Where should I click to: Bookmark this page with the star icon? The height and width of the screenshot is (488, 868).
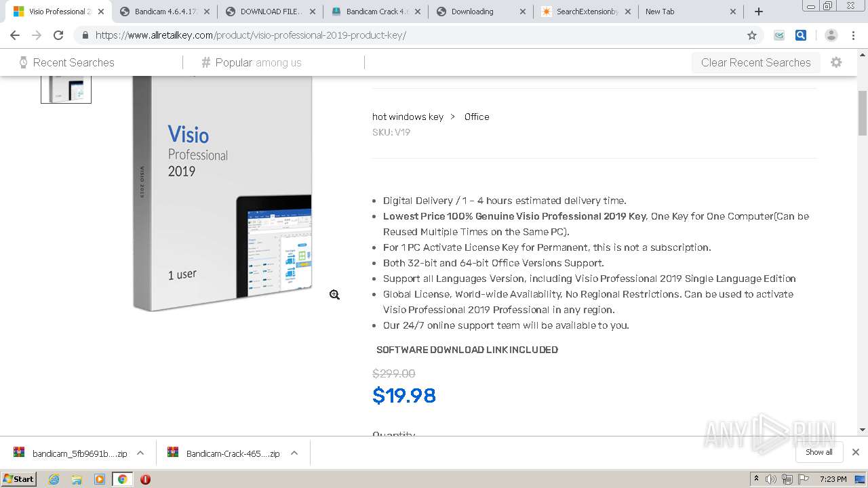[751, 35]
